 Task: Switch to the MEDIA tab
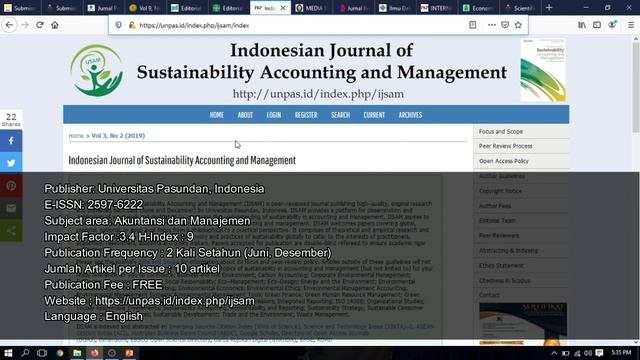312,8
